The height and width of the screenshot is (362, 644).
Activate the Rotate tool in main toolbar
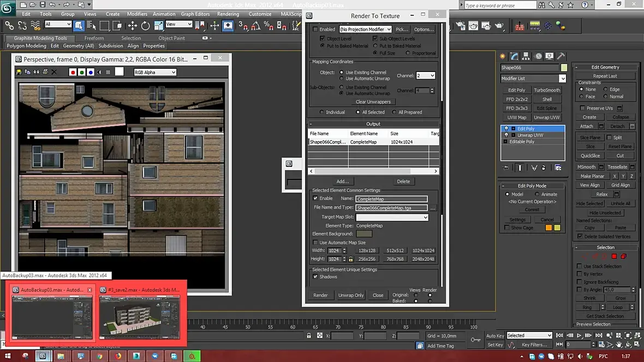(146, 26)
